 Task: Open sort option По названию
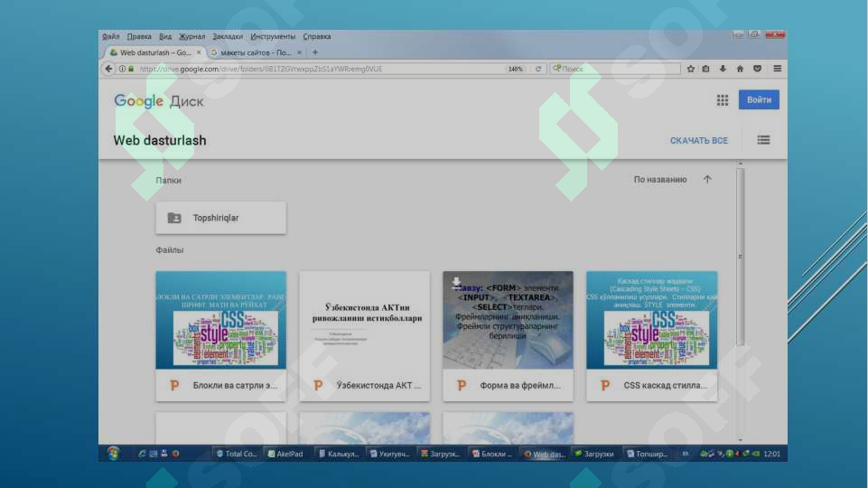tap(660, 180)
